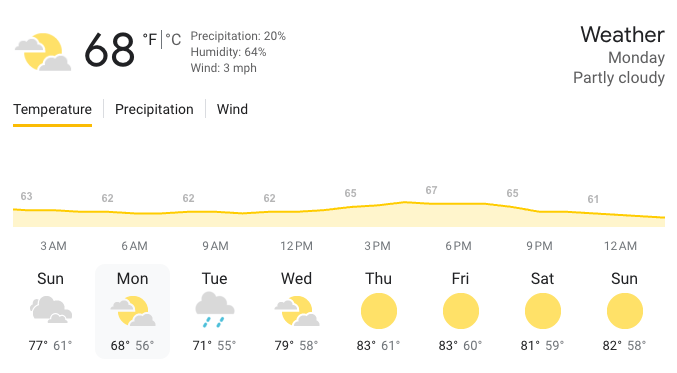Image resolution: width=677 pixels, height=373 pixels.
Task: Select the Tue forecast day
Action: [215, 311]
